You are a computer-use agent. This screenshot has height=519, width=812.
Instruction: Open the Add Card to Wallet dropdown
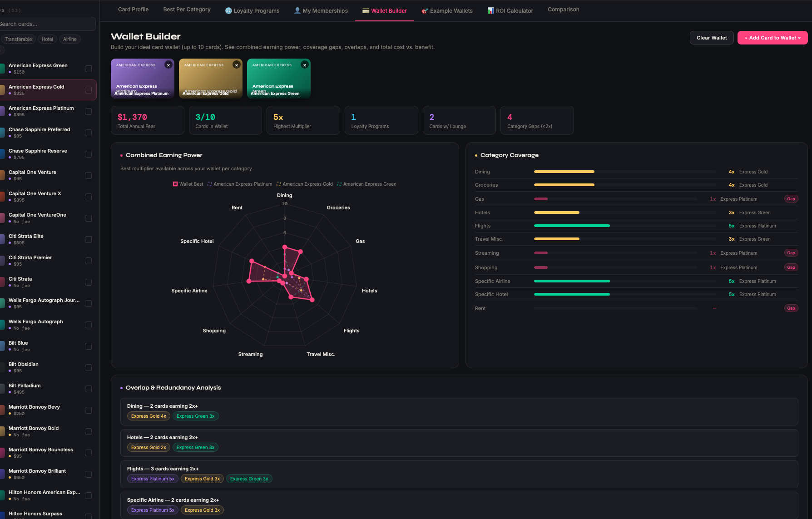(x=772, y=38)
